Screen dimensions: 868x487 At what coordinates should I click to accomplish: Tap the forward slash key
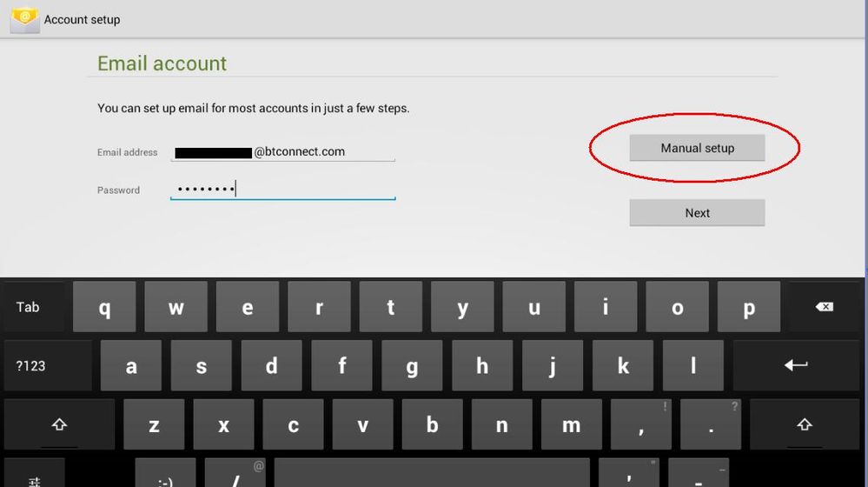click(x=235, y=476)
